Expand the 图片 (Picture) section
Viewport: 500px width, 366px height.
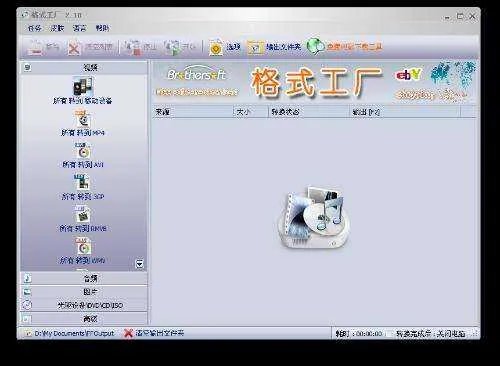tap(84, 292)
